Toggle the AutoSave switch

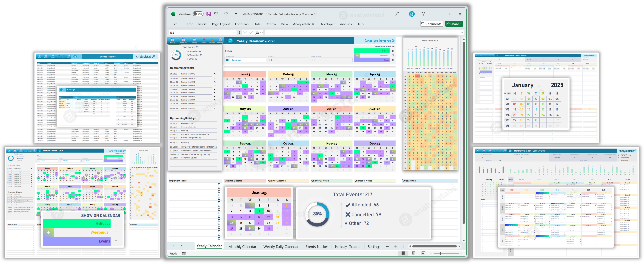[198, 14]
